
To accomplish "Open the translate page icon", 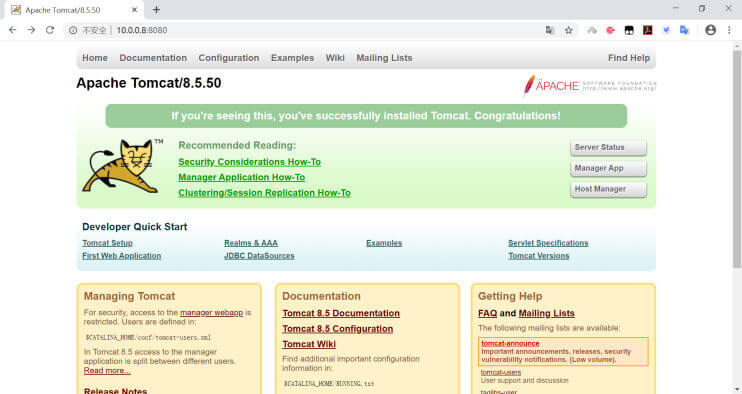I will 549,30.
